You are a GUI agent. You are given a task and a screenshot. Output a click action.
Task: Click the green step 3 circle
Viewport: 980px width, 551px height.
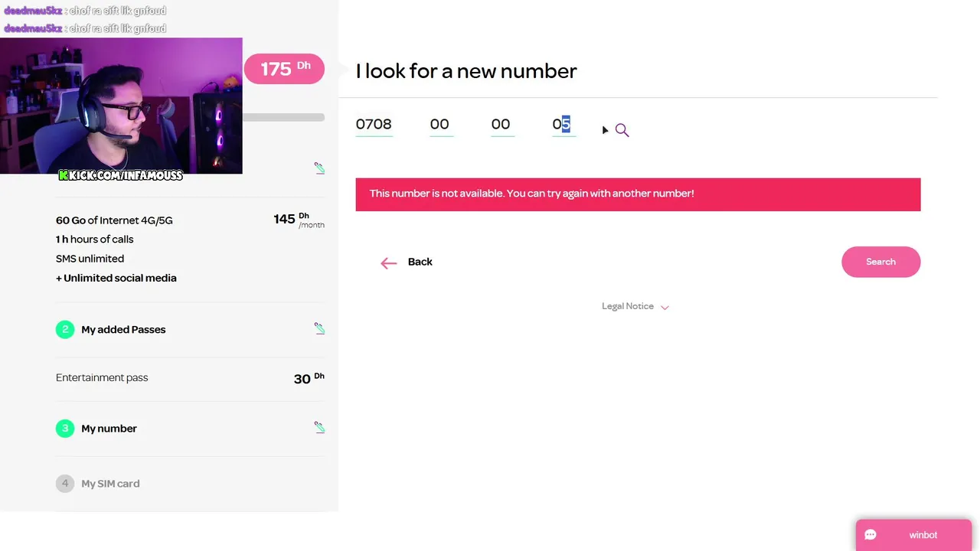[x=65, y=429]
